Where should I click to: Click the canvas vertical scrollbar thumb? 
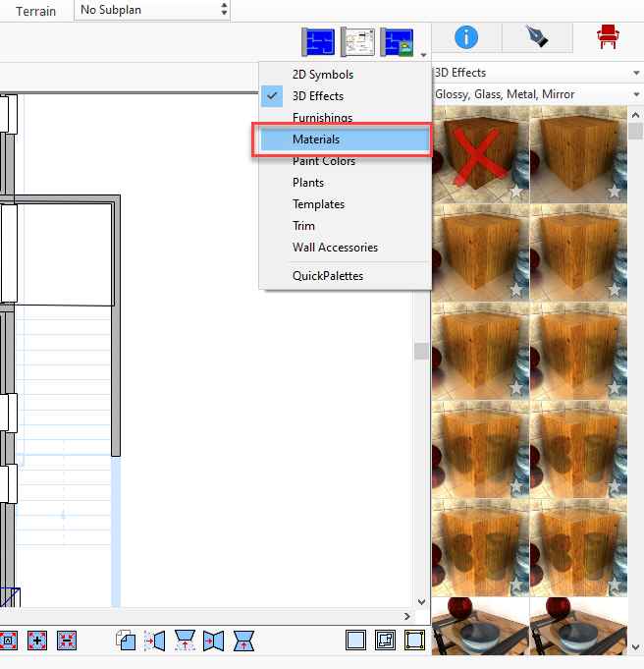[421, 351]
